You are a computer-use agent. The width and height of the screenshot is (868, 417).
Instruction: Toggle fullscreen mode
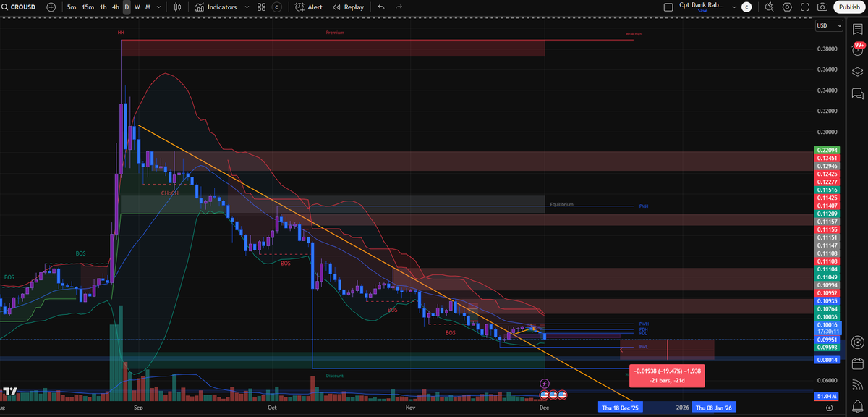805,7
